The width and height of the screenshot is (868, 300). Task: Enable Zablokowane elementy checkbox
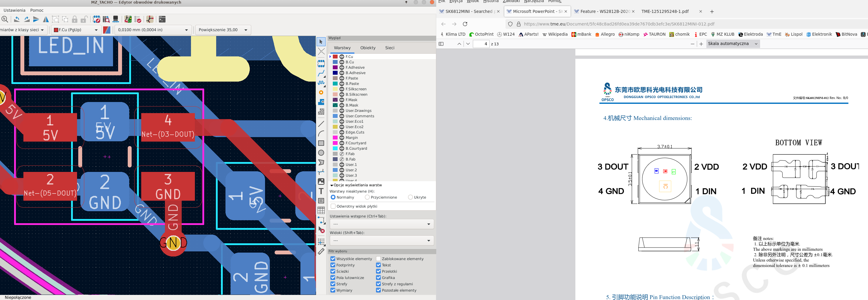378,259
